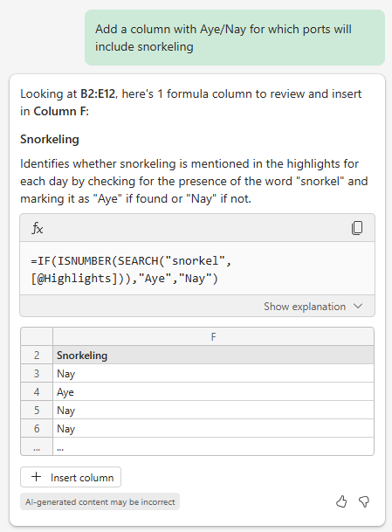Image resolution: width=392 pixels, height=532 pixels.
Task: Select row number 5 in preview table
Action: point(37,410)
